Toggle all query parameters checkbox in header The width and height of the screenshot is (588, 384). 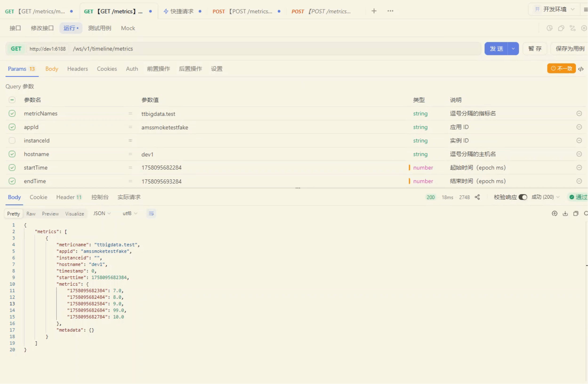pyautogui.click(x=12, y=100)
